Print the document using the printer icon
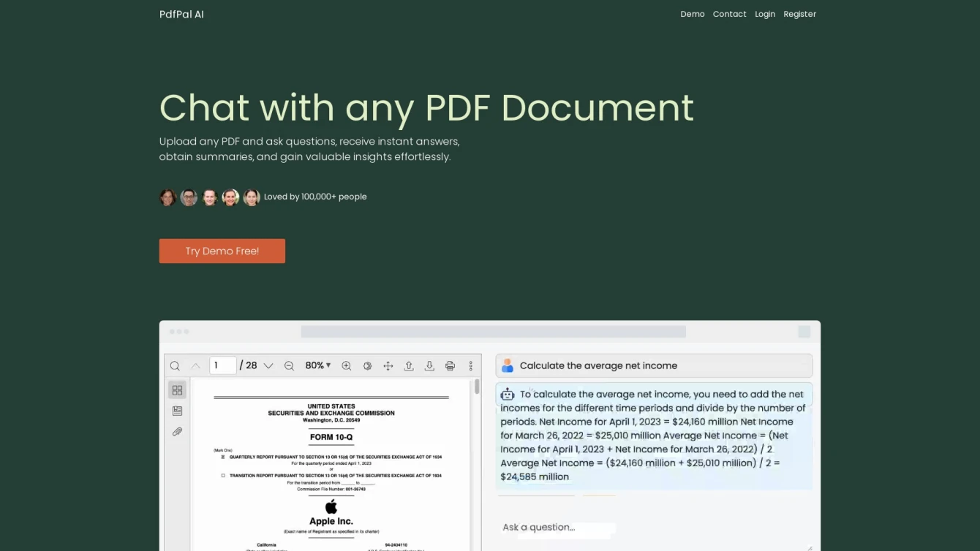 coord(450,365)
